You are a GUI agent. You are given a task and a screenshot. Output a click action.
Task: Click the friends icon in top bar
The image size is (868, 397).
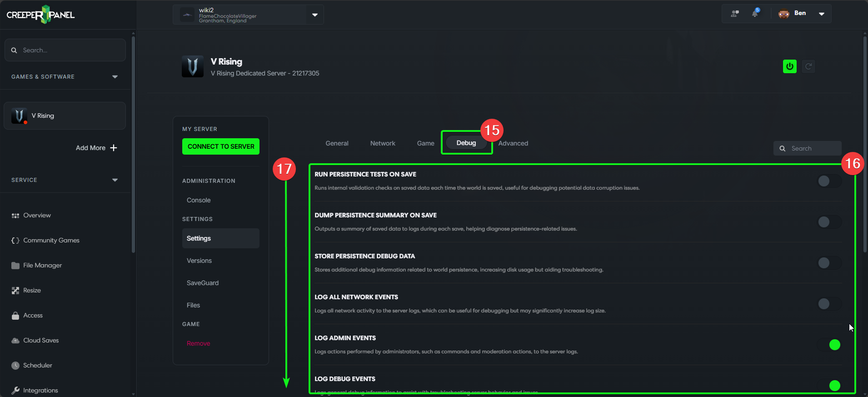(735, 14)
